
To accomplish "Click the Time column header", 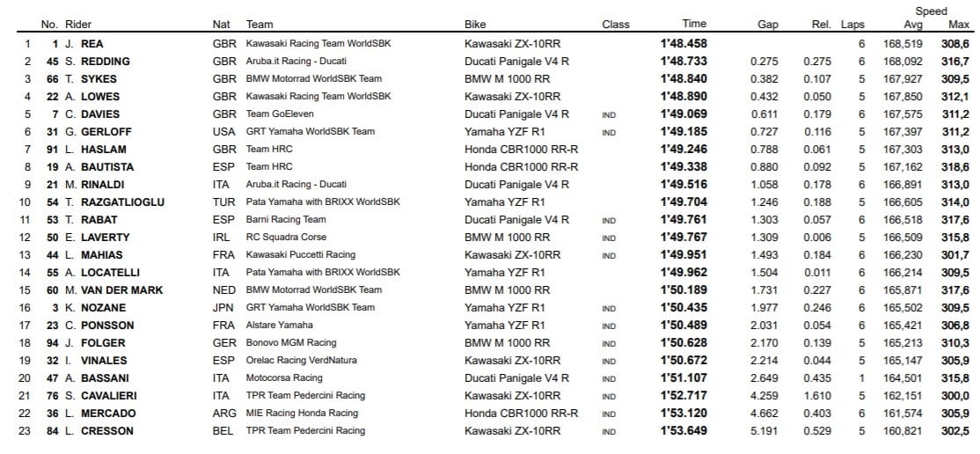I will coord(694,25).
